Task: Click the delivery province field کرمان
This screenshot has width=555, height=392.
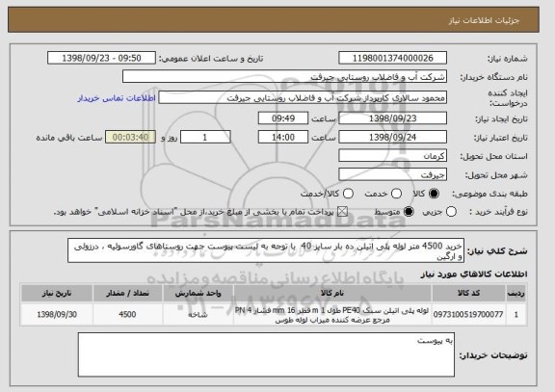Action: [392, 156]
